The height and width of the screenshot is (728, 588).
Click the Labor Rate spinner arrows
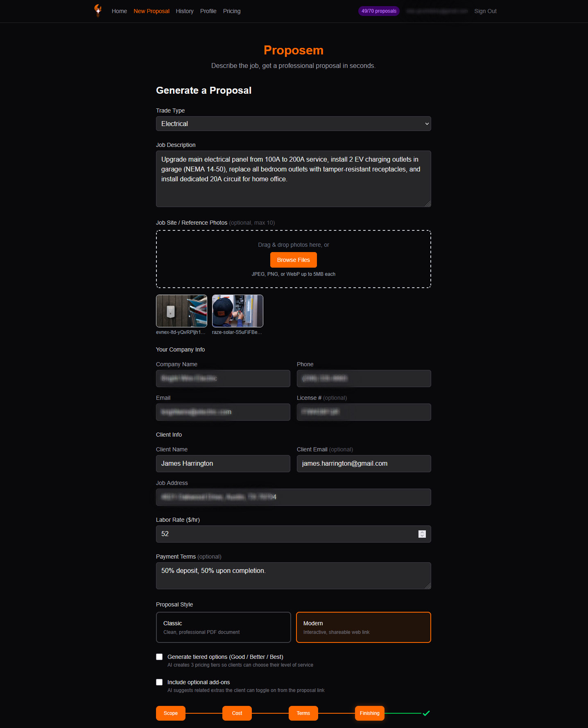point(422,534)
